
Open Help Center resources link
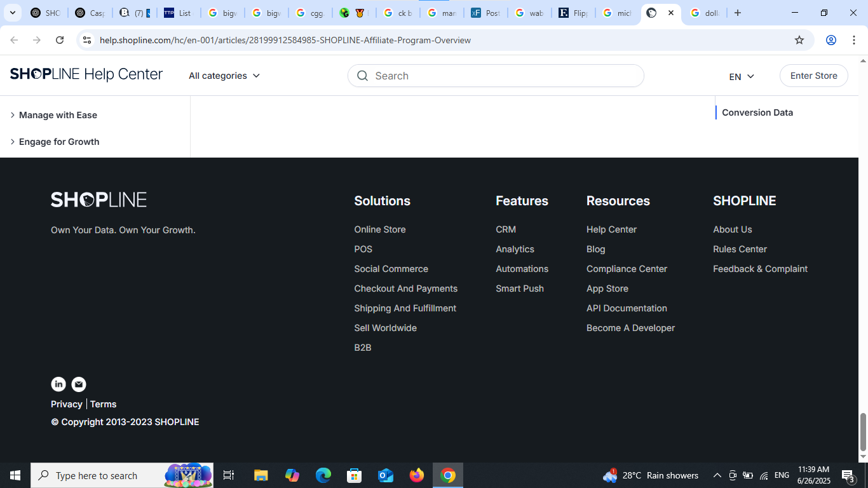[611, 229]
